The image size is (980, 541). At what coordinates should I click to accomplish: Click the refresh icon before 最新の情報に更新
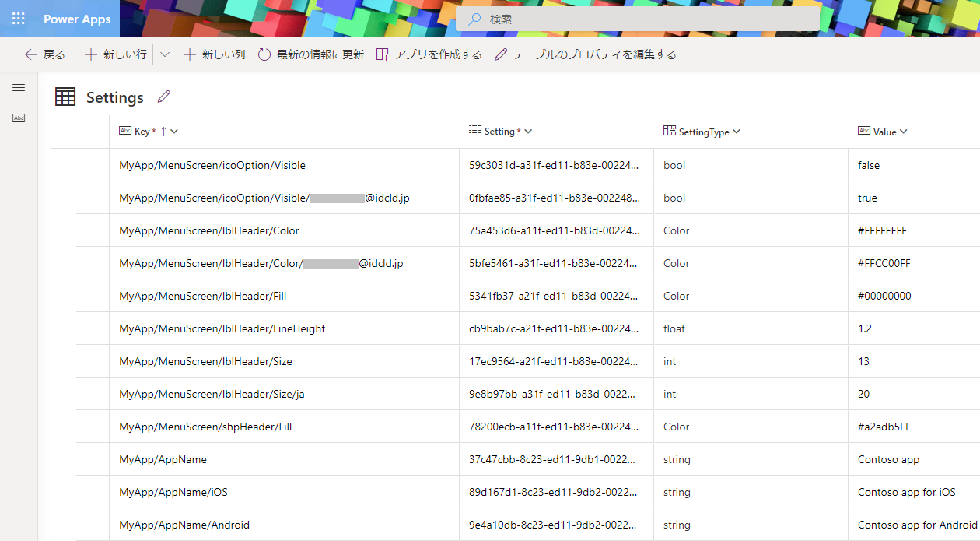pyautogui.click(x=265, y=54)
